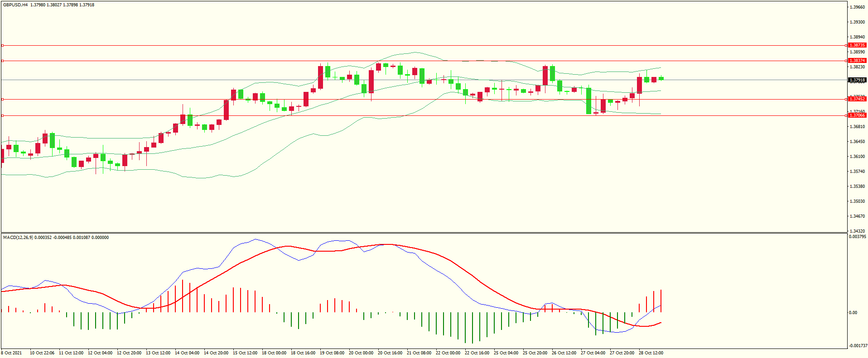The width and height of the screenshot is (868, 358).
Task: Click the tall green candle on 27 Oct
Action: tap(588, 100)
